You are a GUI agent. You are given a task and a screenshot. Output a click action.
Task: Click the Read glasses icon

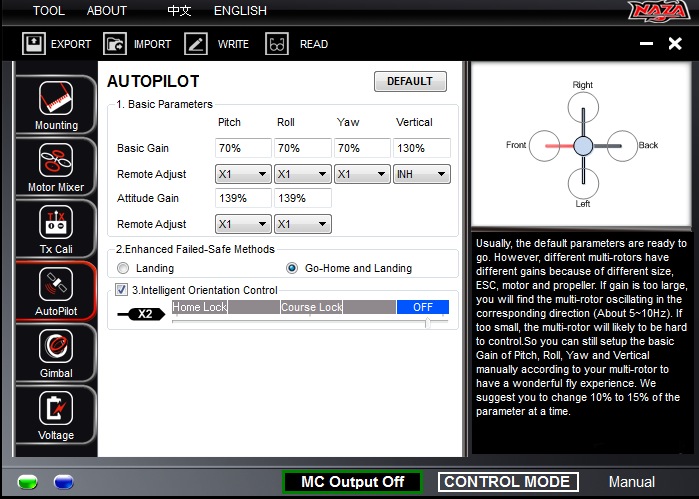tap(277, 44)
